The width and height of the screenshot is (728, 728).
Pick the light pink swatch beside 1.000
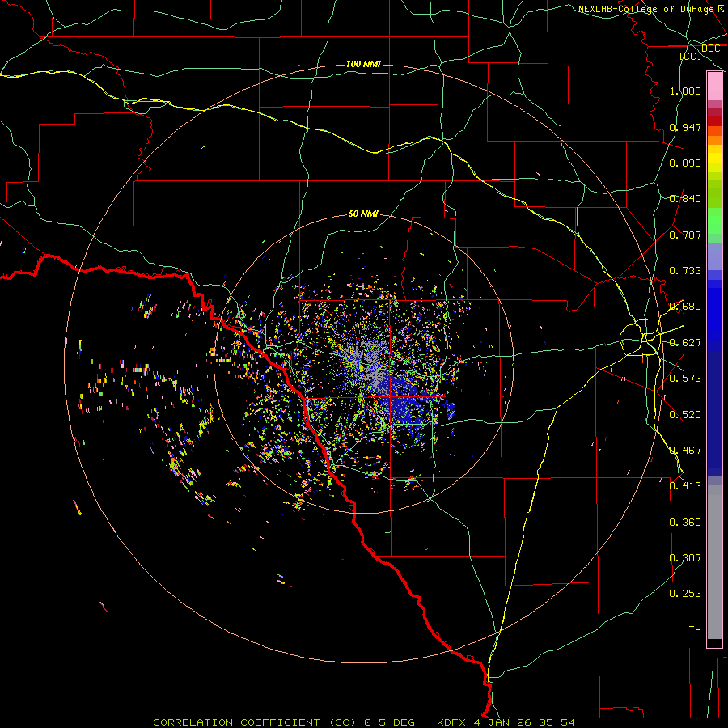714,87
